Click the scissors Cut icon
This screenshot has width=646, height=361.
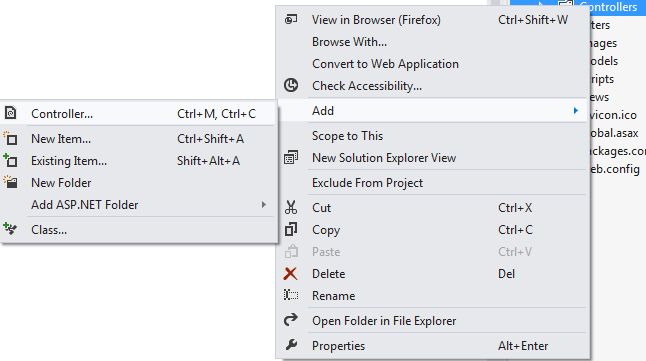291,207
